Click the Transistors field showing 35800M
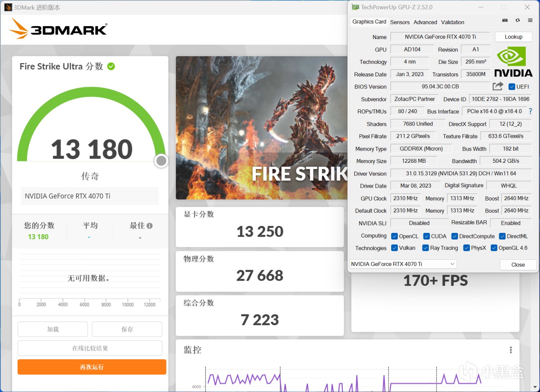Viewport: 540px width, 392px height. (x=476, y=74)
